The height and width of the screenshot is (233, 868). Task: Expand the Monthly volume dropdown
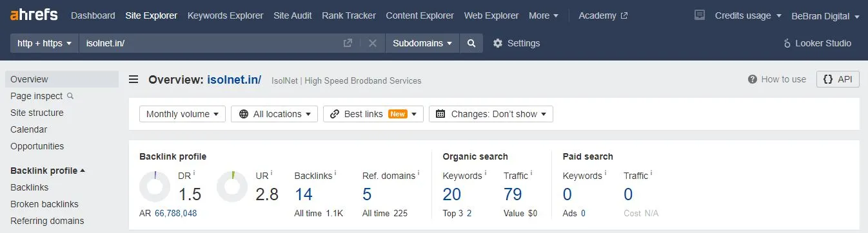182,114
